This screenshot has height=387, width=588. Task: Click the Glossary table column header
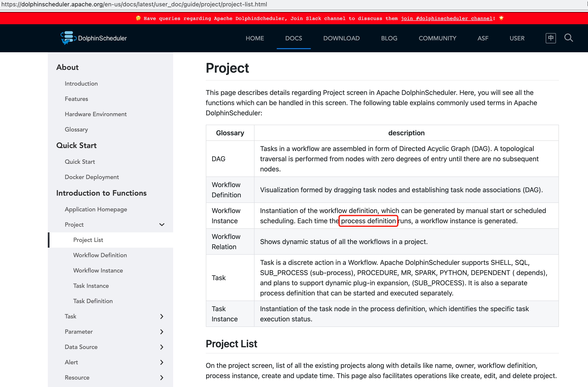[230, 133]
